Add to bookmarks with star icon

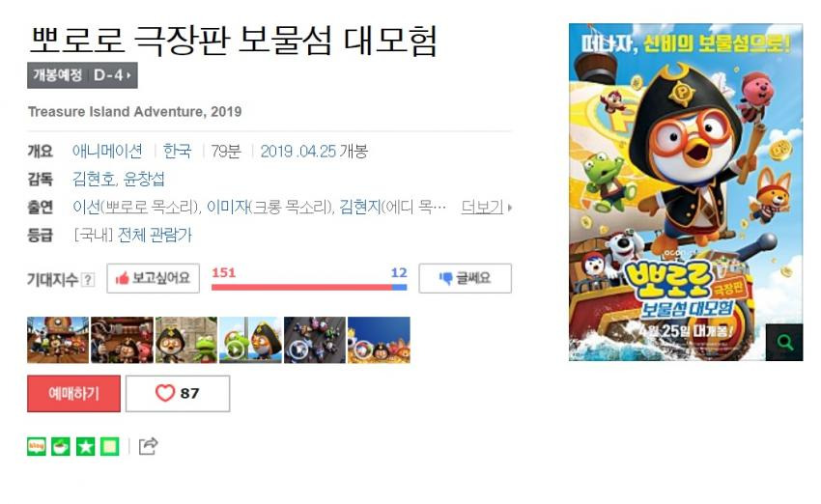[x=85, y=446]
